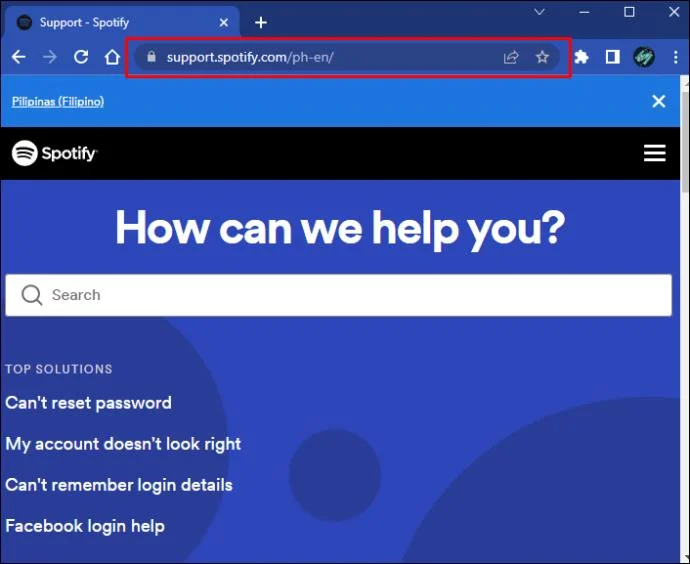The width and height of the screenshot is (690, 564).
Task: Open the tab search dropdown arrow
Action: [539, 12]
